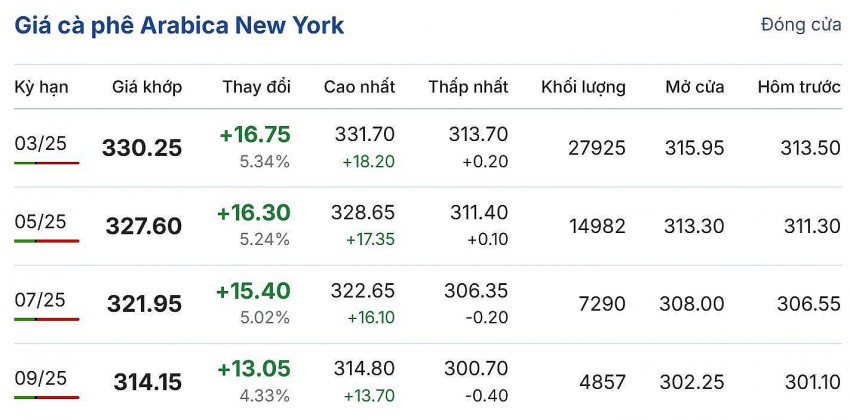Open the 03/25 contract term
Image resolution: width=850 pixels, height=420 pixels.
(41, 144)
